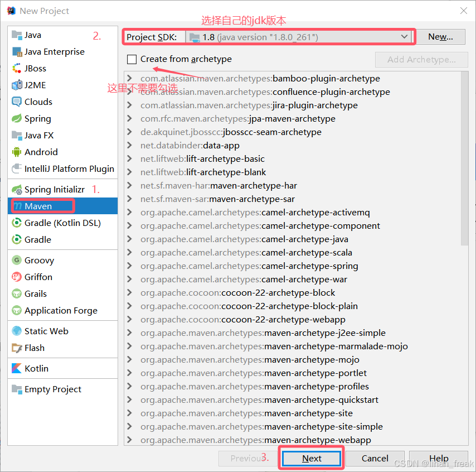Click the Cancel button
This screenshot has height=472, width=476.
coord(375,458)
